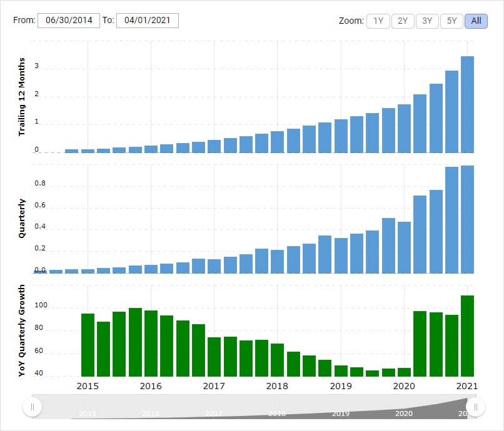The width and height of the screenshot is (504, 431).
Task: Set zoom range to 2Y
Action: 403,21
